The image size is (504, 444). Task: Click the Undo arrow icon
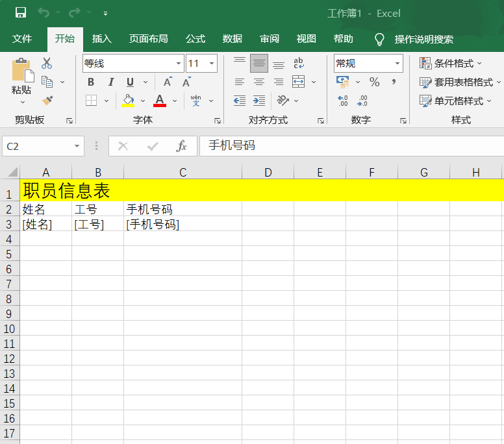point(44,13)
